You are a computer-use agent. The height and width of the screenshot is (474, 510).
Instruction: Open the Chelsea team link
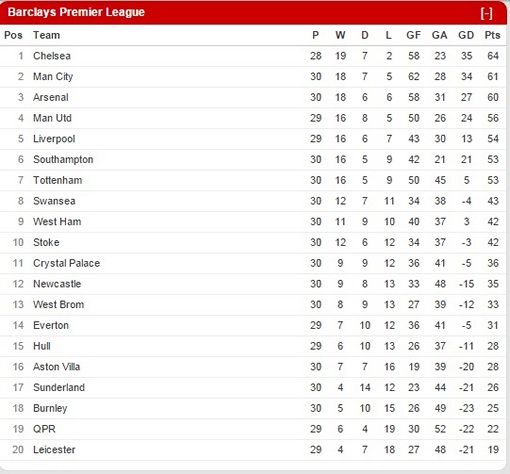pyautogui.click(x=52, y=56)
